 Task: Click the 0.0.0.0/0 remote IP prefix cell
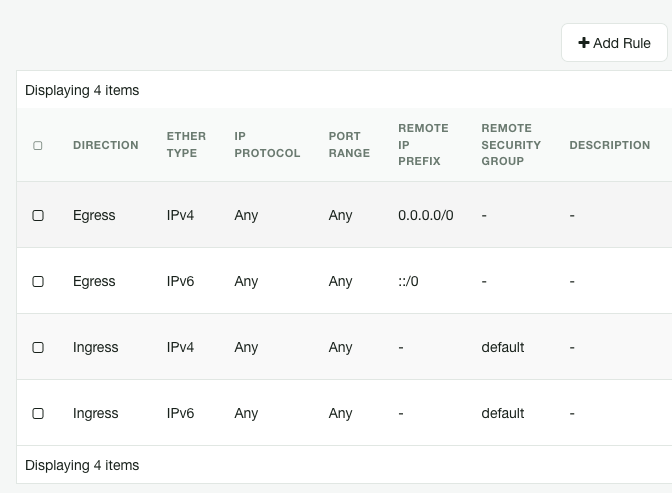click(426, 215)
